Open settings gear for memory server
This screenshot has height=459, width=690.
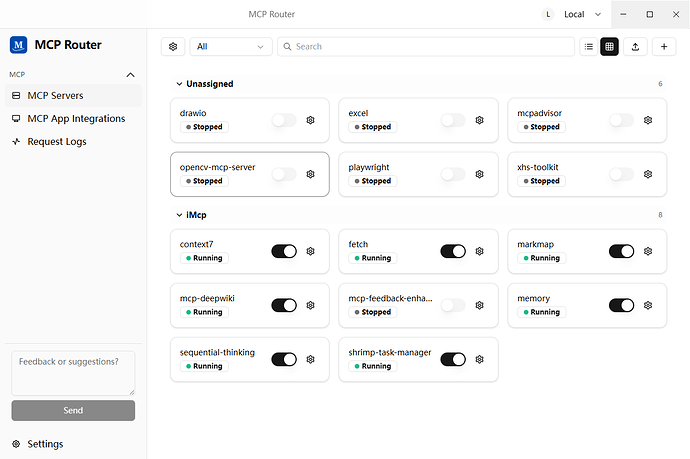point(648,305)
